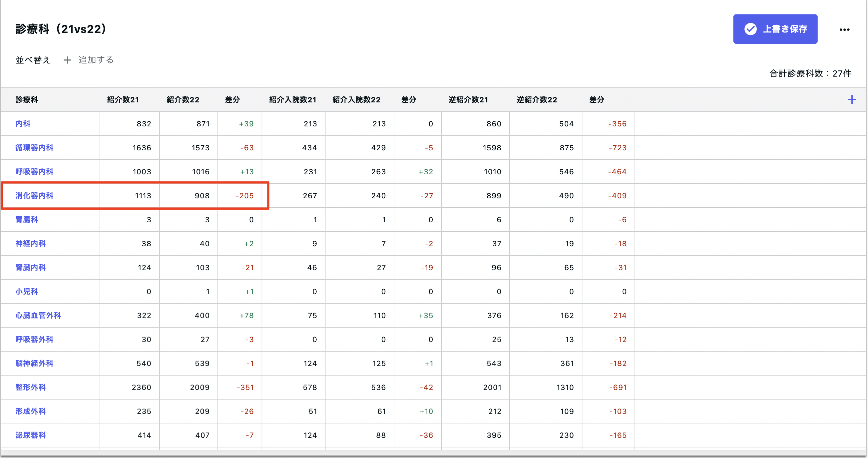Click the 逆紹介数22 column header
Viewport: 868px width, 458px height.
pyautogui.click(x=537, y=100)
